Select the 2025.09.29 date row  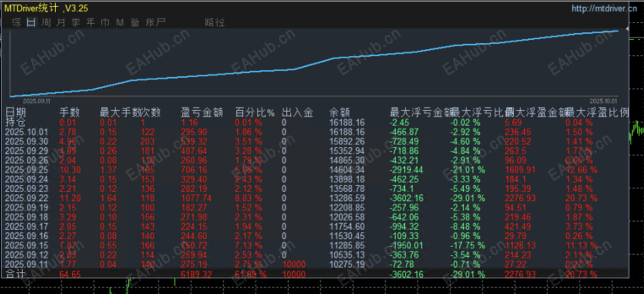point(26,151)
